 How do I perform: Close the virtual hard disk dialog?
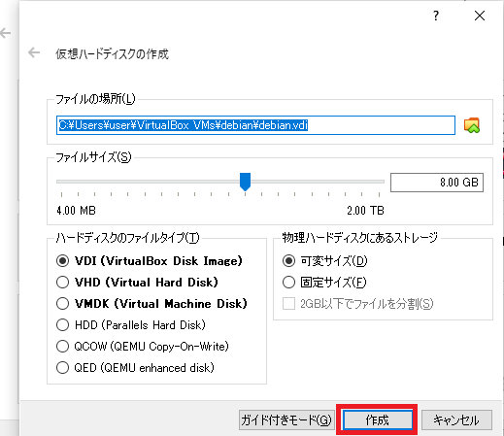[480, 16]
